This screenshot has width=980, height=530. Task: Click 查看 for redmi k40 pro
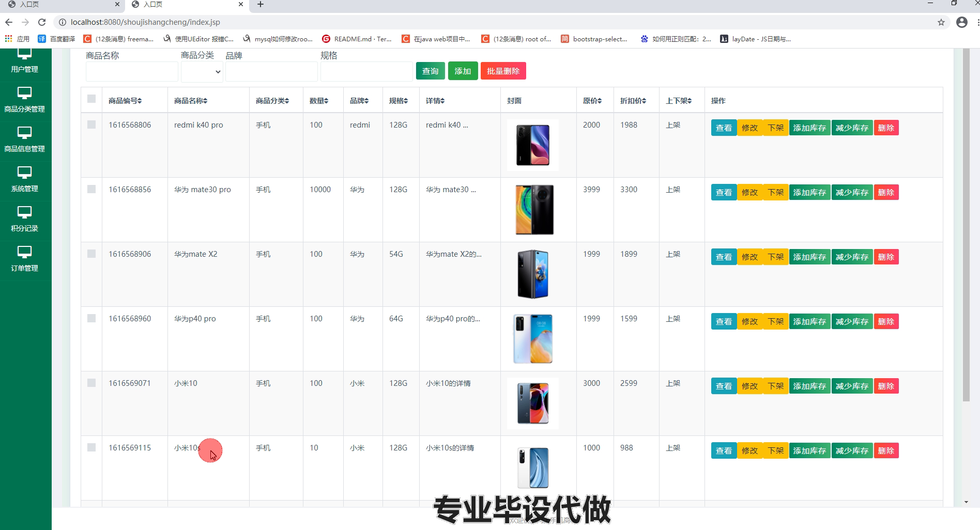tap(724, 128)
